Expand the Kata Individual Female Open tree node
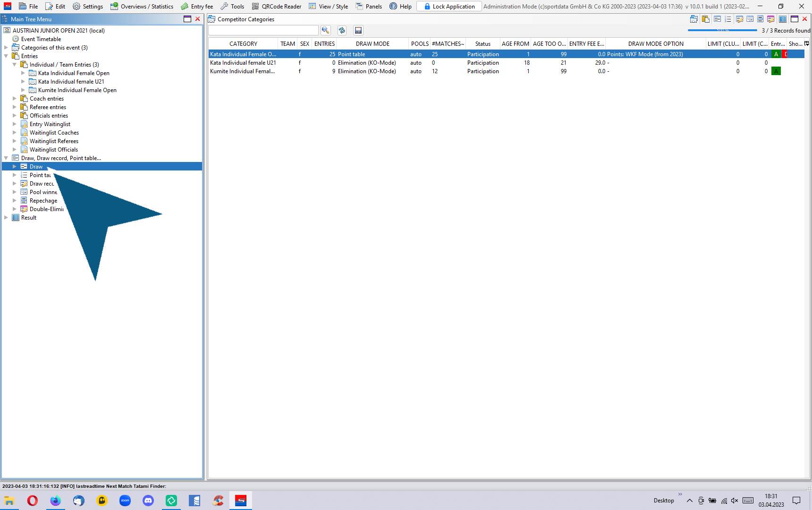This screenshot has height=510, width=812. [23, 73]
